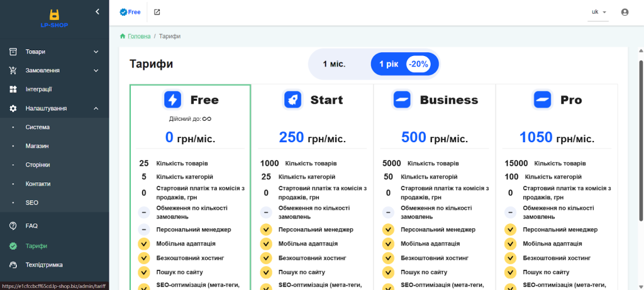
Task: Click the home icon in breadcrumb
Action: click(x=123, y=36)
